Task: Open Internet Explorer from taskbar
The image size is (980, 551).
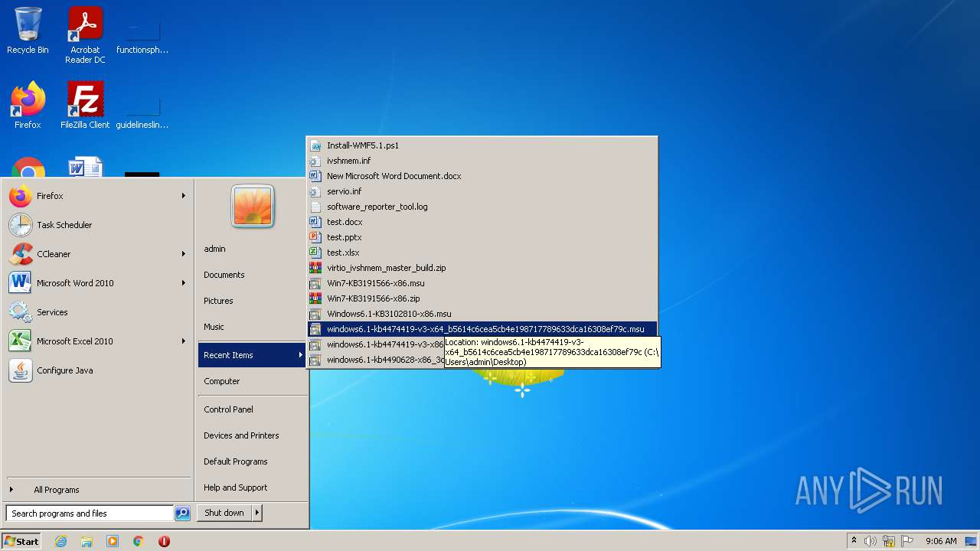Action: (61, 541)
